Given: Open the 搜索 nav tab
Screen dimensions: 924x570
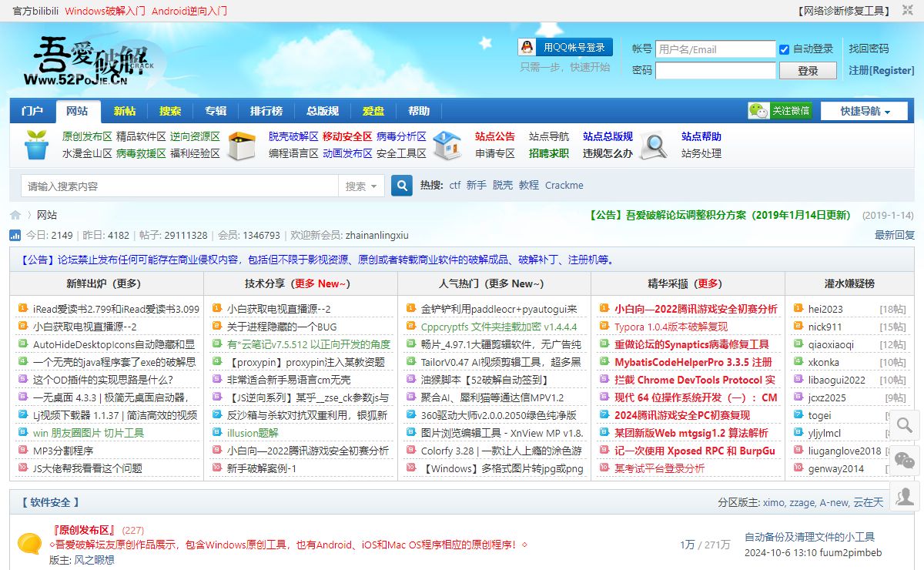Looking at the screenshot, I should pyautogui.click(x=170, y=111).
